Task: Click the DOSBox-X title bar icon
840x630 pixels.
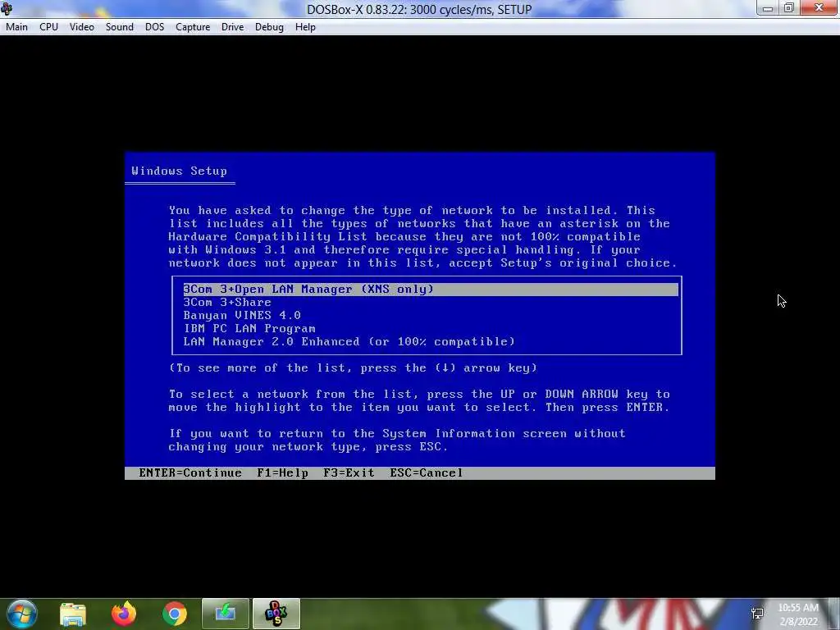Action: (x=7, y=8)
